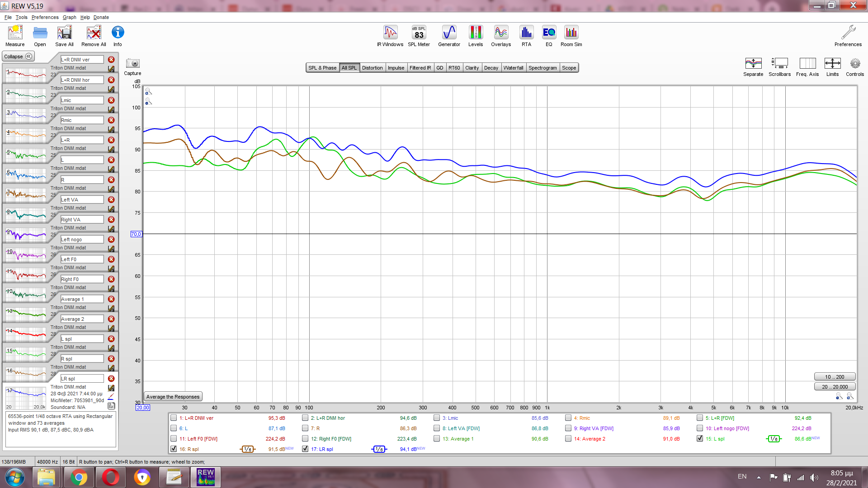Open smoothing selector for R spl trace
The image size is (868, 488).
pyautogui.click(x=248, y=449)
